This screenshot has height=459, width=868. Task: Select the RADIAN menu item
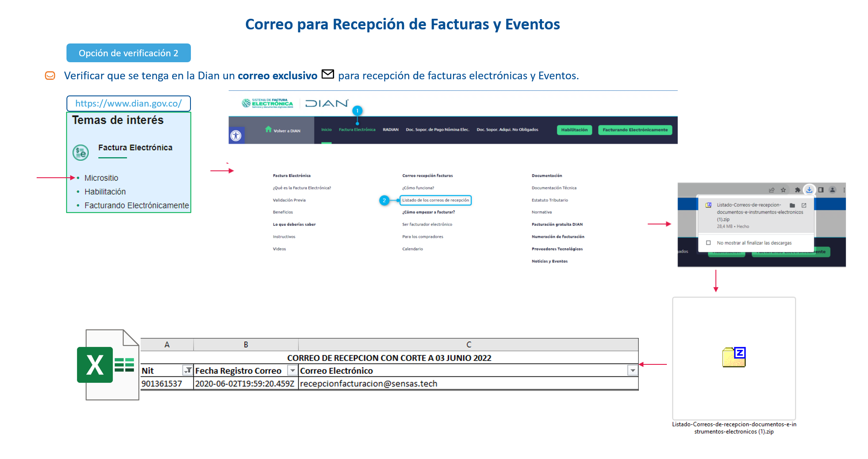tap(390, 130)
